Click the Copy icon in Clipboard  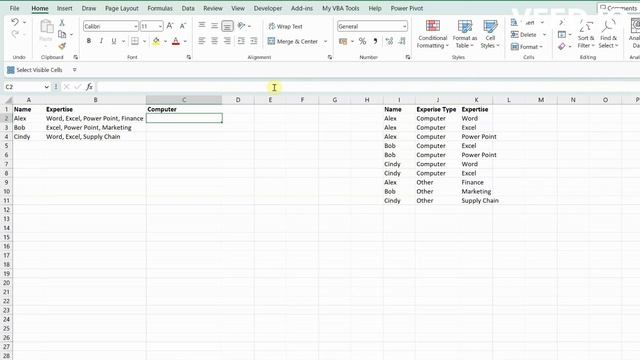coord(62,34)
